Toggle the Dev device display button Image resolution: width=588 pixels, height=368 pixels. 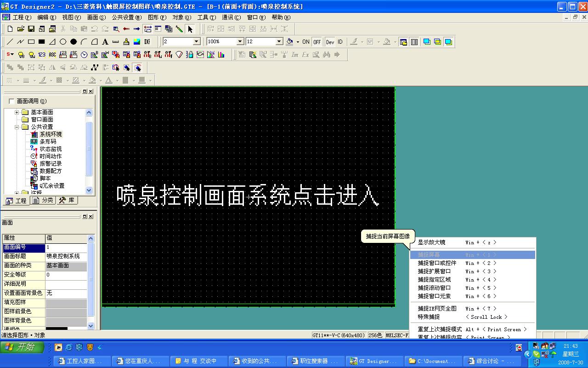point(330,42)
